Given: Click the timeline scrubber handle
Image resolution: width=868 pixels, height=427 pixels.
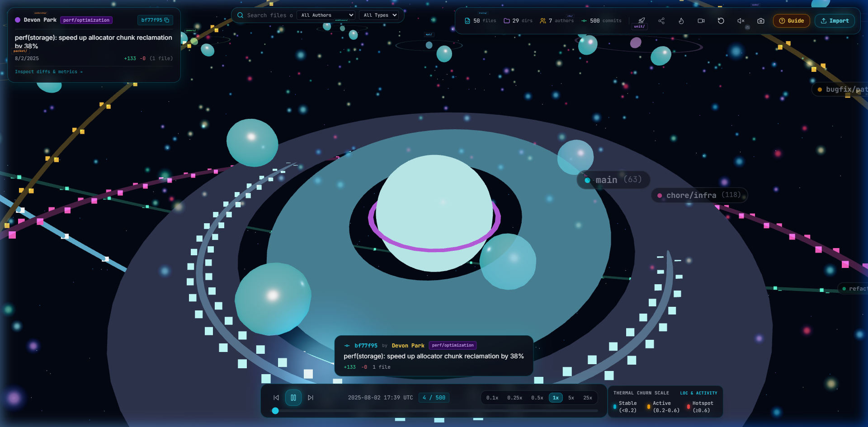Looking at the screenshot, I should [275, 411].
